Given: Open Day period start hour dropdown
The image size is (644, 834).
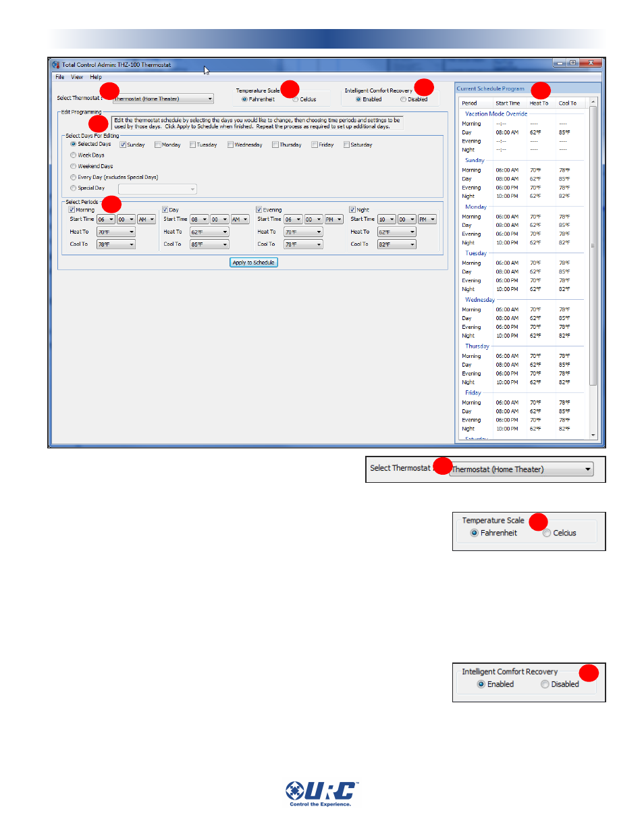Looking at the screenshot, I should [199, 219].
